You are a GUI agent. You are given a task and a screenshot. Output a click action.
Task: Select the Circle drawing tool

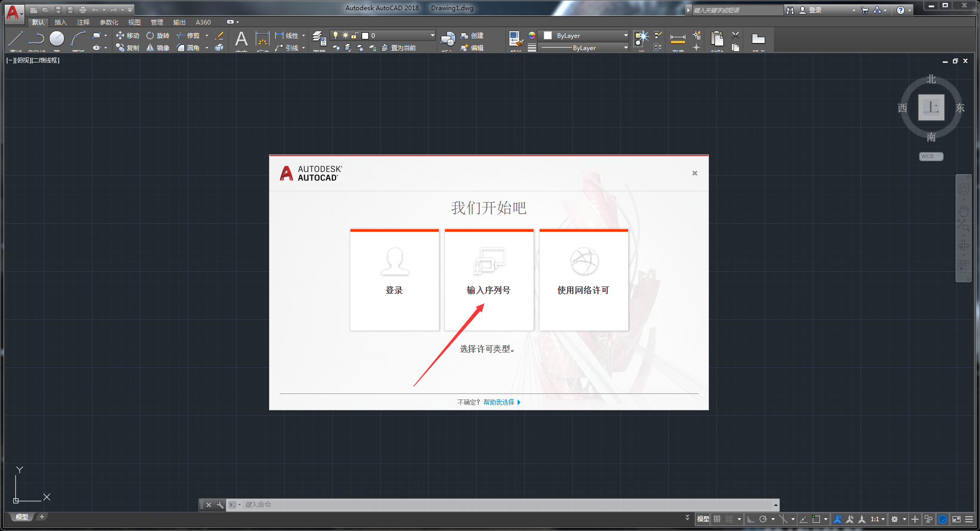[57, 38]
